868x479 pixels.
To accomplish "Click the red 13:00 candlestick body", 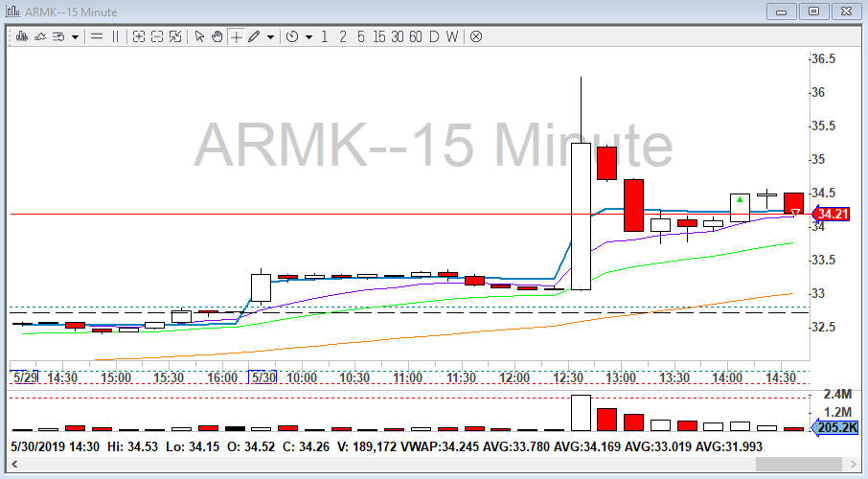I will coord(634,205).
